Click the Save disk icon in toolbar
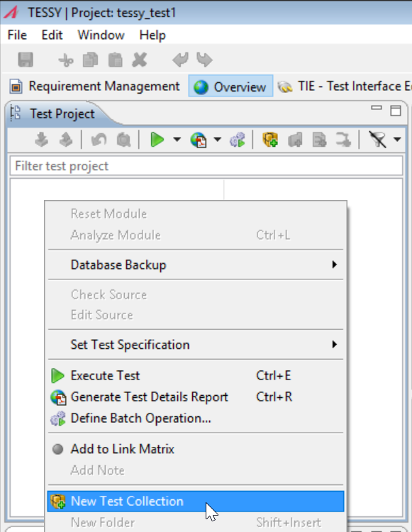 [x=26, y=60]
